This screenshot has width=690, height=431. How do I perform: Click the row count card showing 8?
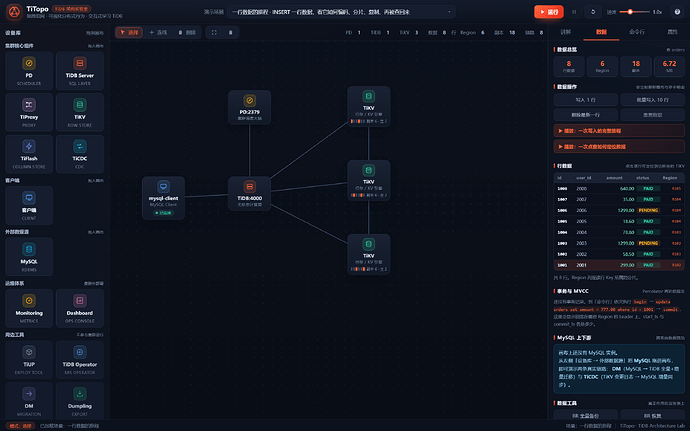click(569, 66)
